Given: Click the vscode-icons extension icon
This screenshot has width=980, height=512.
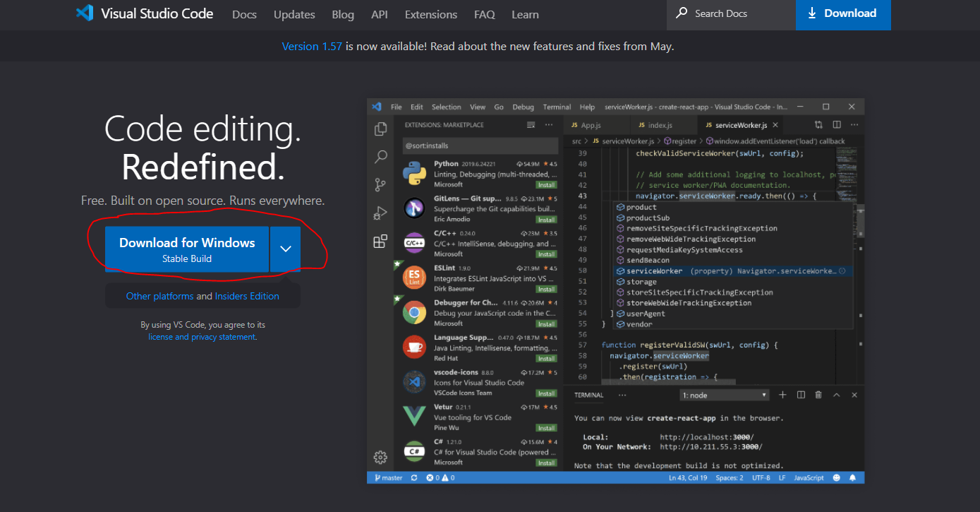Looking at the screenshot, I should 415,382.
